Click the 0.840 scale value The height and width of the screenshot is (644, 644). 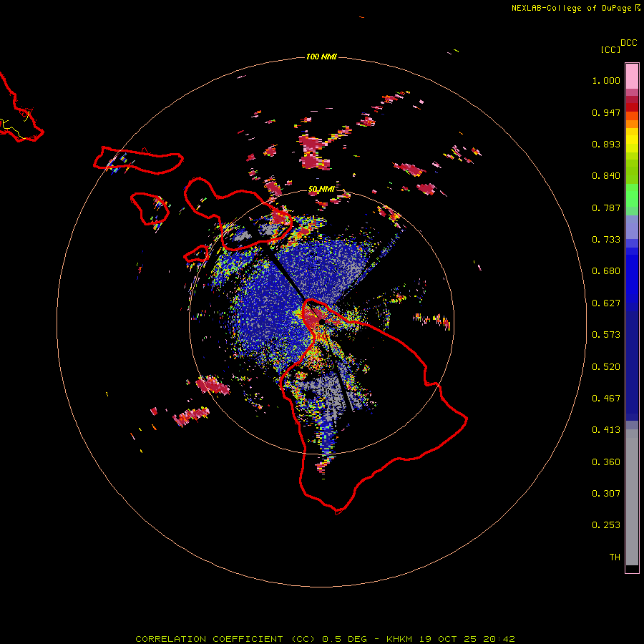coord(606,176)
